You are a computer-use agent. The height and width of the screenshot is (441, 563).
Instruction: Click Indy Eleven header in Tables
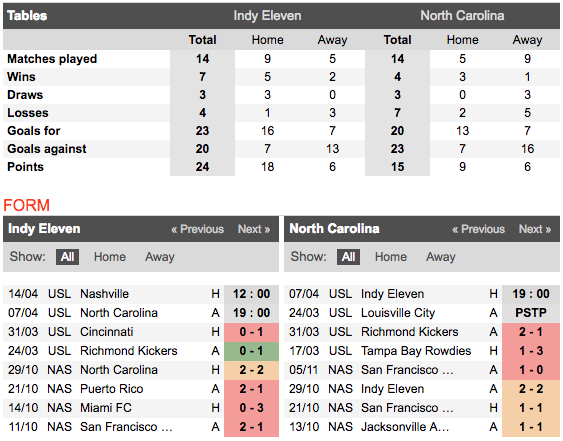(x=267, y=16)
